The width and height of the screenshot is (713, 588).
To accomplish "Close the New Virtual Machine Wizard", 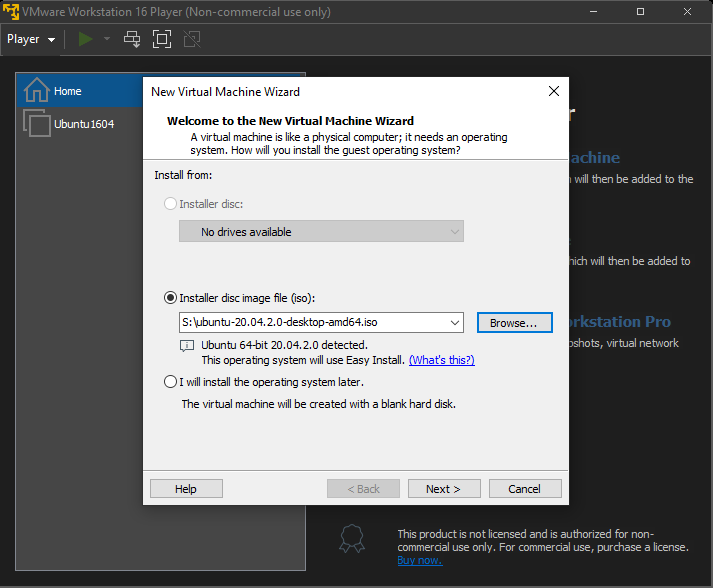I will [553, 91].
